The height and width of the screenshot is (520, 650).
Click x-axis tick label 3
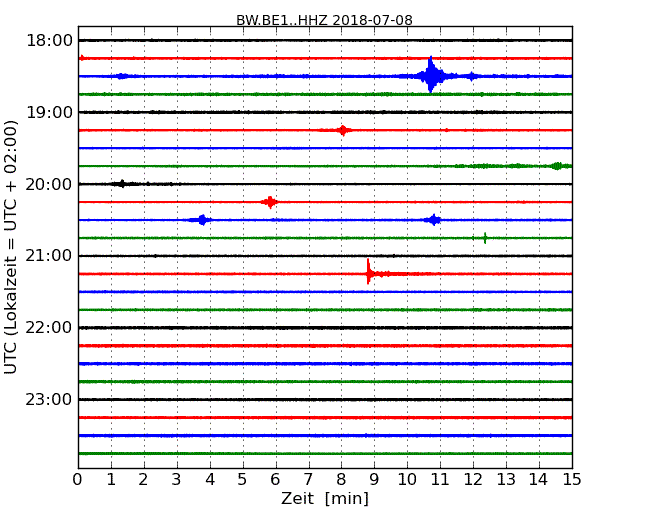point(177,480)
